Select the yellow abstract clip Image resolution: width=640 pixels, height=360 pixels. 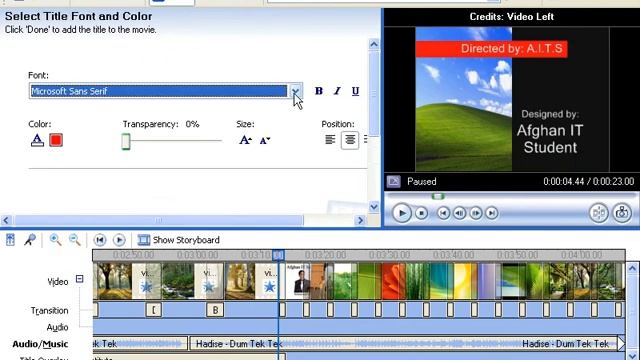pyautogui.click(x=465, y=281)
